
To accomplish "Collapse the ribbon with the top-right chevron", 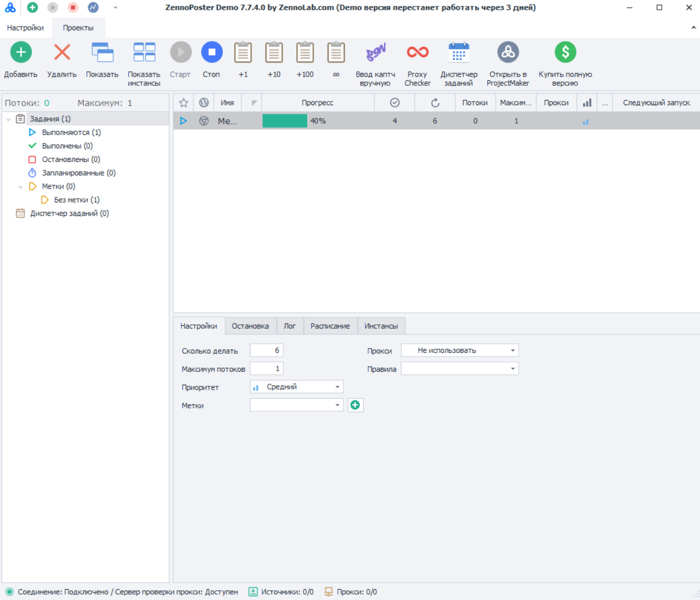I will pyautogui.click(x=694, y=28).
